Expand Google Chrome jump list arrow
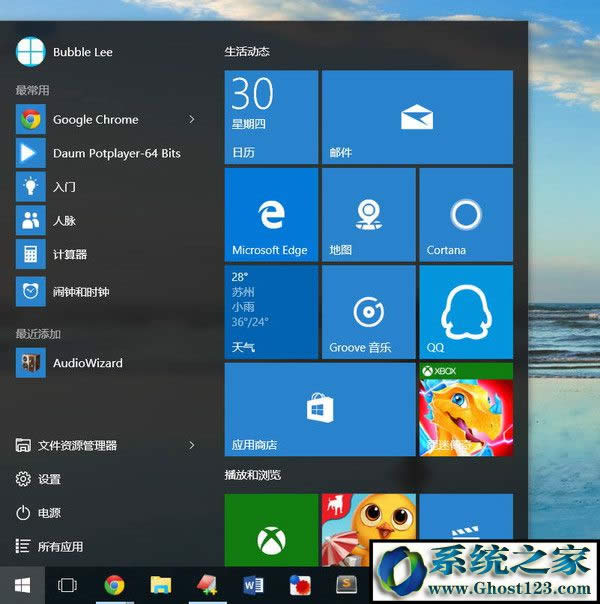 click(191, 120)
